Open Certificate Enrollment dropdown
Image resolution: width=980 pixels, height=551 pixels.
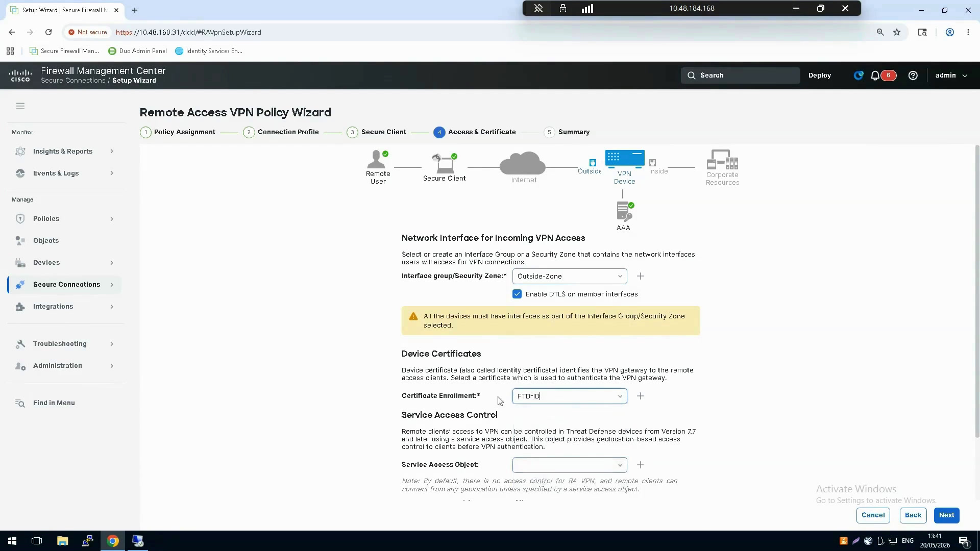tap(570, 396)
